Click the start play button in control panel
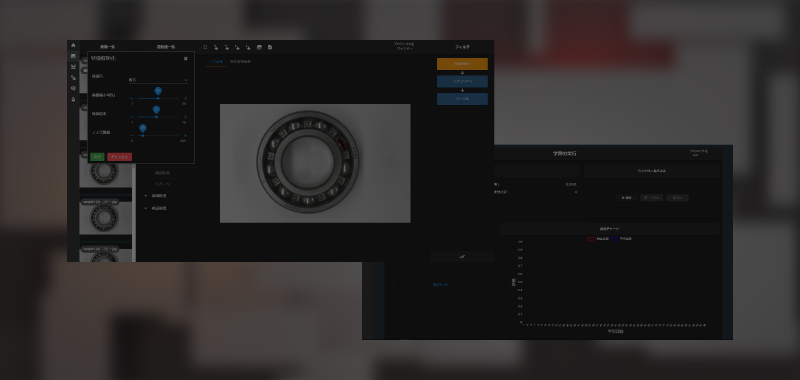Viewport: 800px width, 380px height. tap(626, 198)
